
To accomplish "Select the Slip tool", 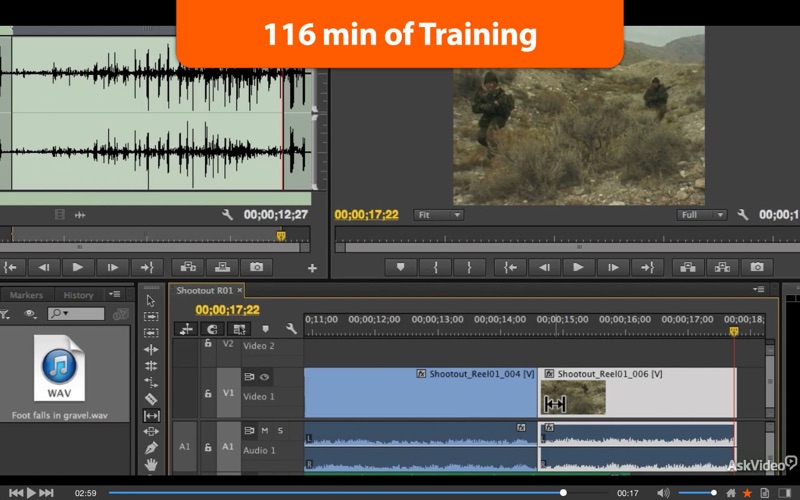I will [151, 415].
